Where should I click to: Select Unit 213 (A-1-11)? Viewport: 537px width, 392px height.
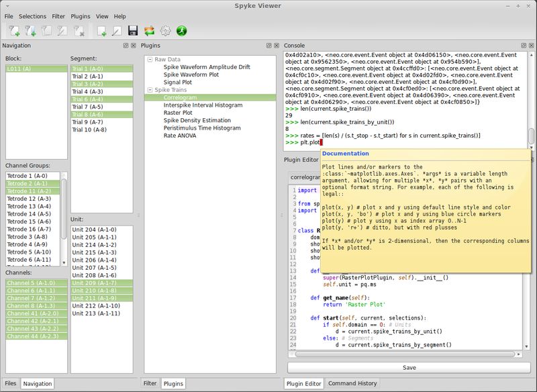[102, 313]
